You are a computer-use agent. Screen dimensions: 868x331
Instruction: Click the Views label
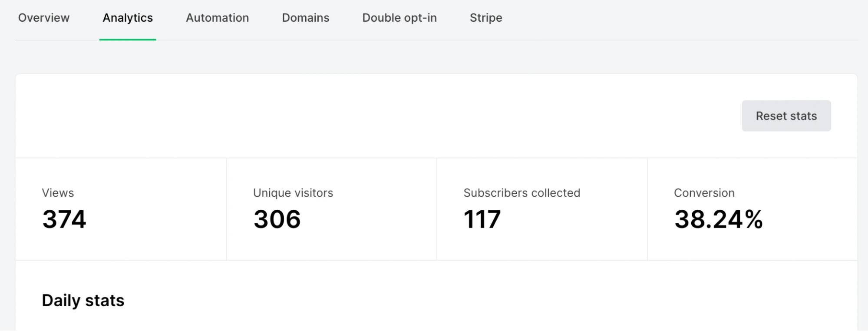pyautogui.click(x=58, y=193)
